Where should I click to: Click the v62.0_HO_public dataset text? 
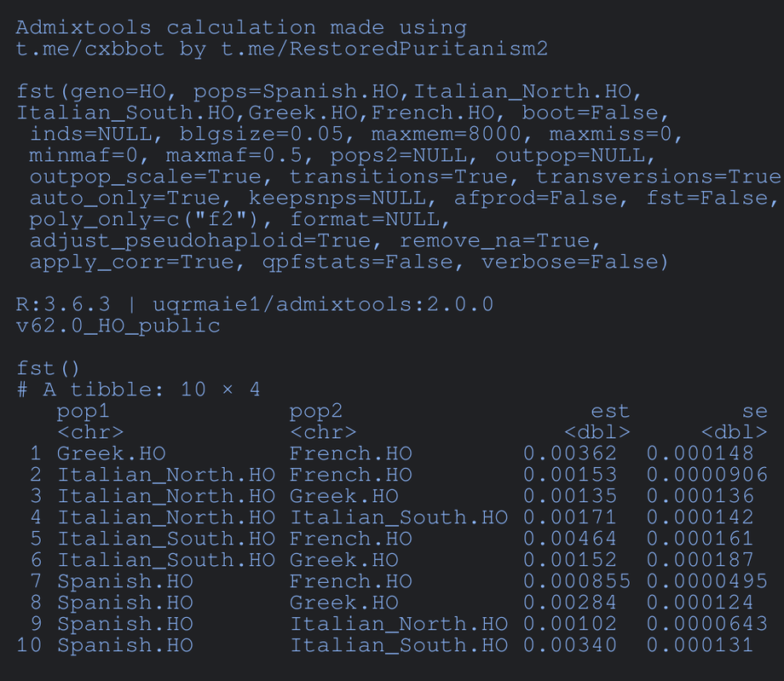click(118, 326)
